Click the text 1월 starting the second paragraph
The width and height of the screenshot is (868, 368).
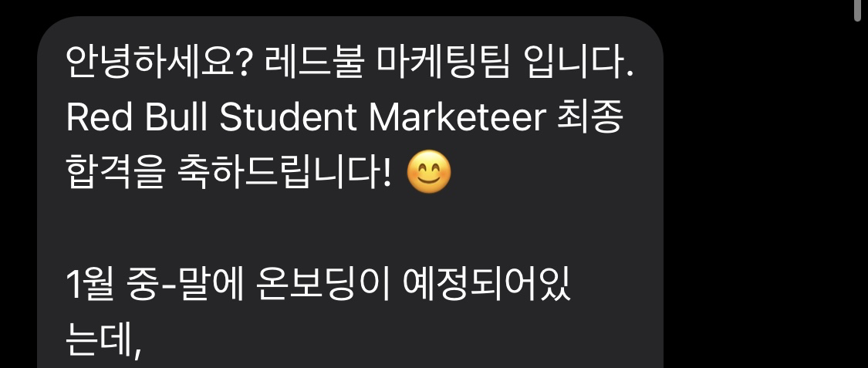[90, 282]
